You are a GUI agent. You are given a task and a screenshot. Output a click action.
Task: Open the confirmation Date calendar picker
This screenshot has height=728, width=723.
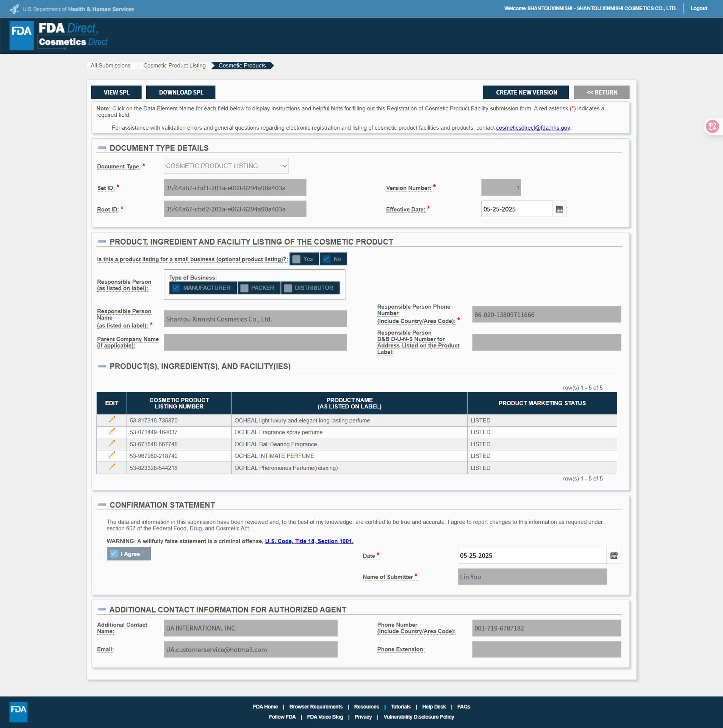click(613, 555)
